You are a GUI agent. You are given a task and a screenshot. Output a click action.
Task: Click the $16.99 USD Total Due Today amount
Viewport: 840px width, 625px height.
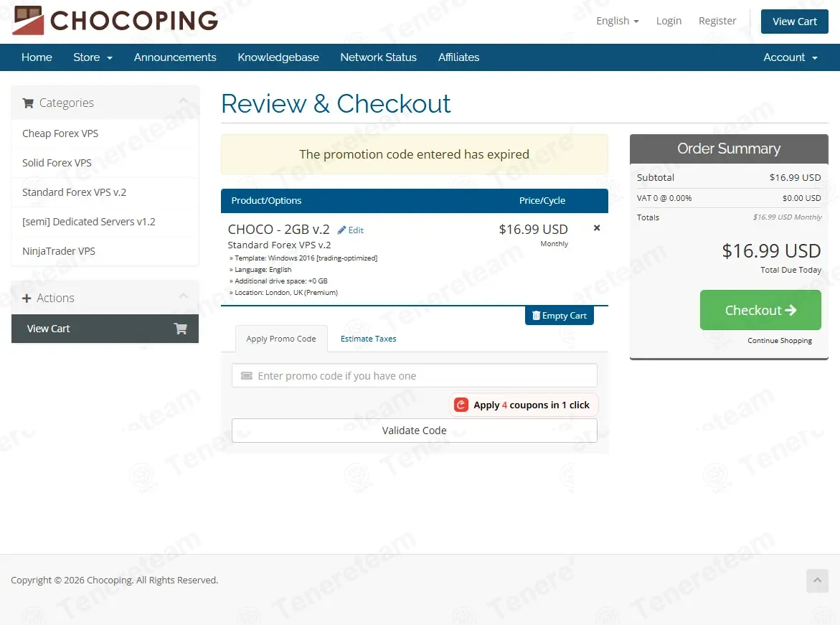[771, 251]
